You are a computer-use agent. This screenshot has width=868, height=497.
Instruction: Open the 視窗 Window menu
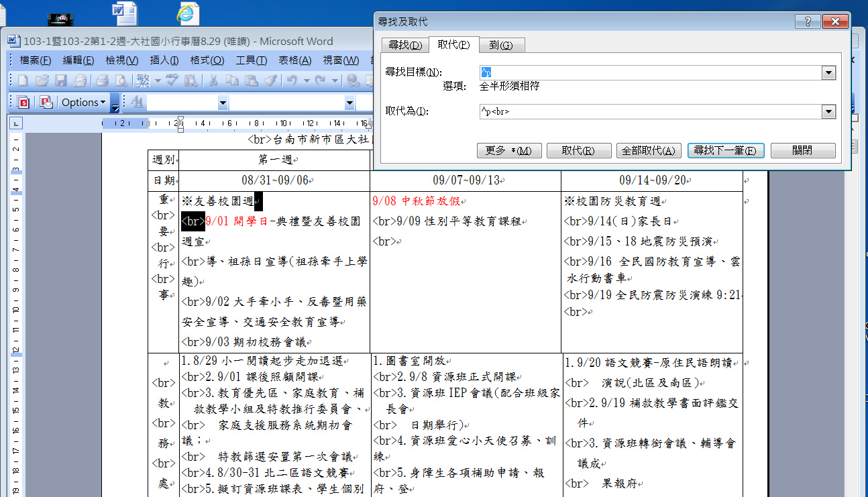point(341,60)
